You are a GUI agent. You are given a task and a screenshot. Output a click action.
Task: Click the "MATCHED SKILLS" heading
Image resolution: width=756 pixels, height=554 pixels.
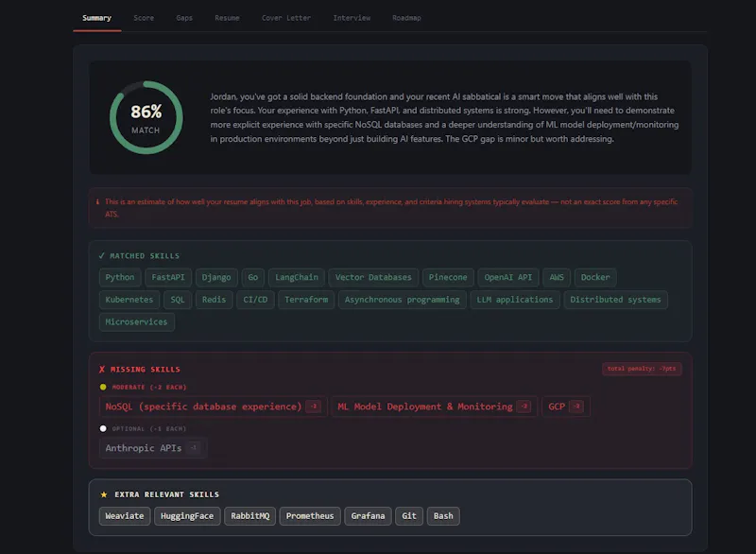pos(145,256)
